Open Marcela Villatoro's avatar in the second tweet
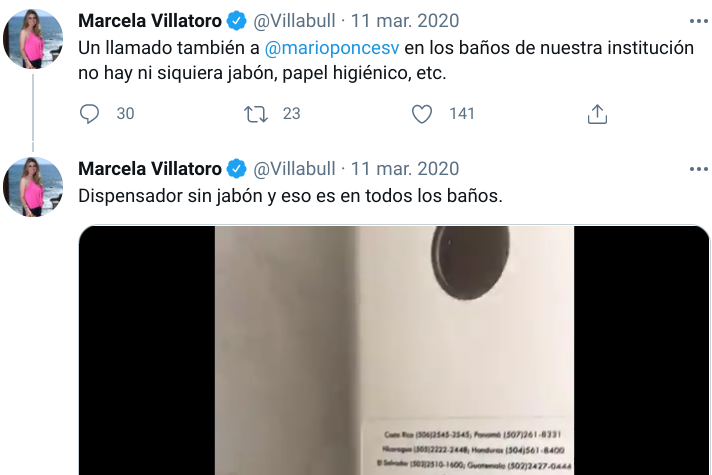This screenshot has height=475, width=712. [x=33, y=187]
